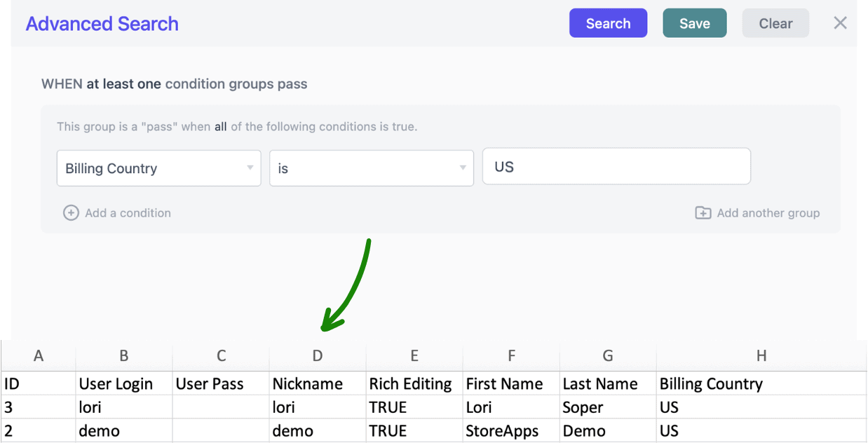
Task: Click the Add another group link
Action: pos(768,213)
